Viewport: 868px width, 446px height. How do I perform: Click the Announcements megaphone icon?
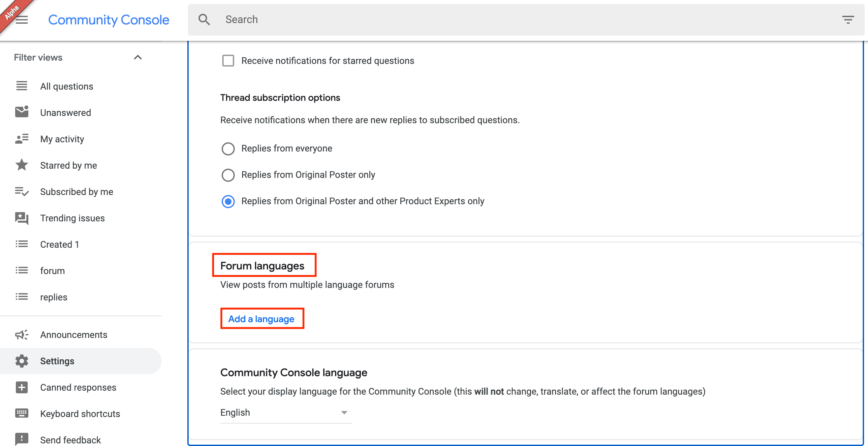[21, 335]
